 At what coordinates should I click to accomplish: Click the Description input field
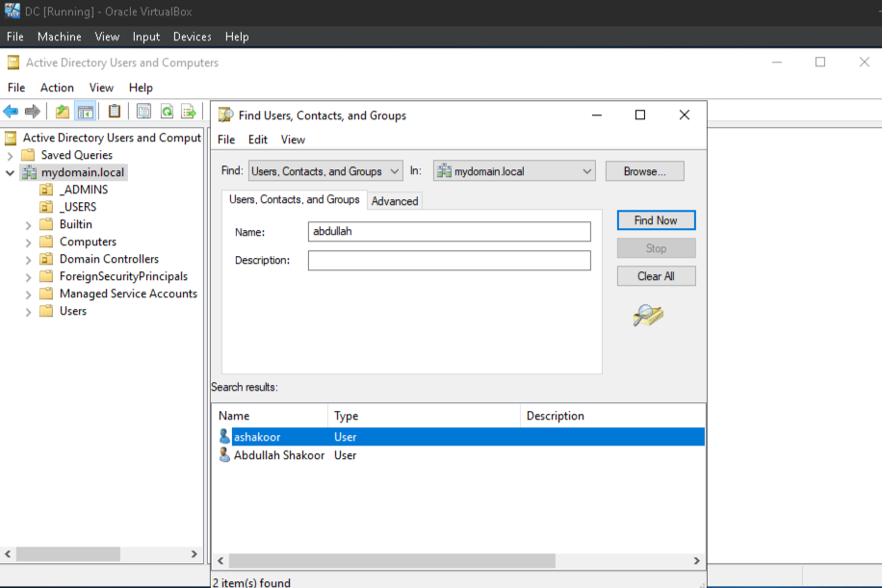coord(449,260)
